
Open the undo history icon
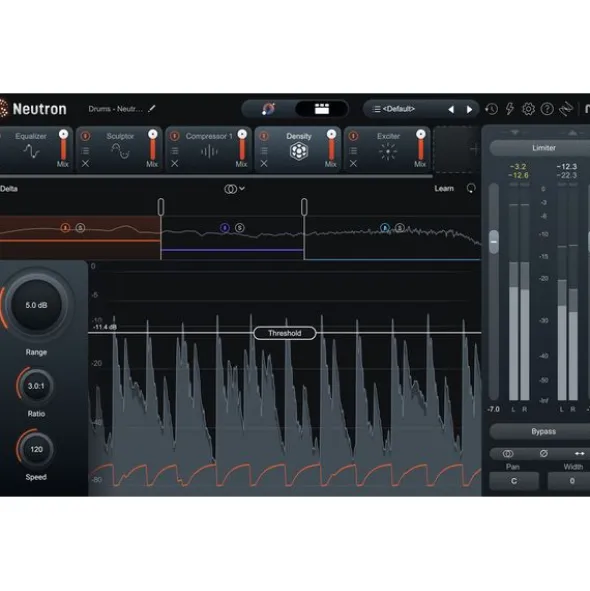[491, 109]
